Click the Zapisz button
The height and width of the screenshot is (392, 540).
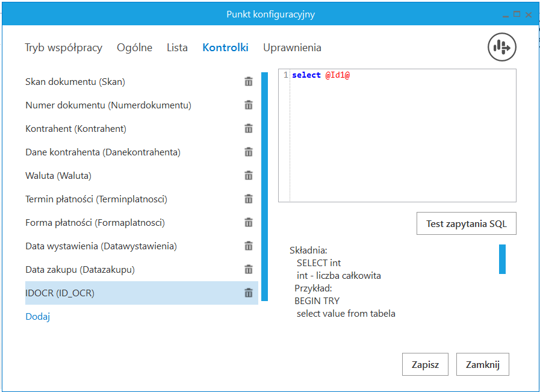click(425, 364)
